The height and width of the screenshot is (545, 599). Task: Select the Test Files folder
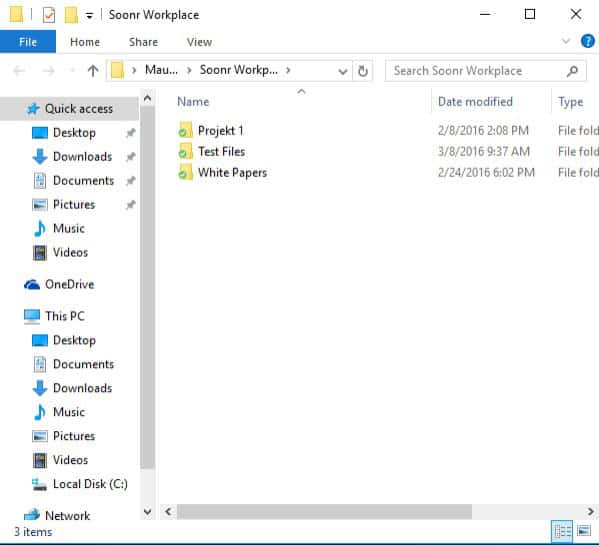tap(221, 152)
